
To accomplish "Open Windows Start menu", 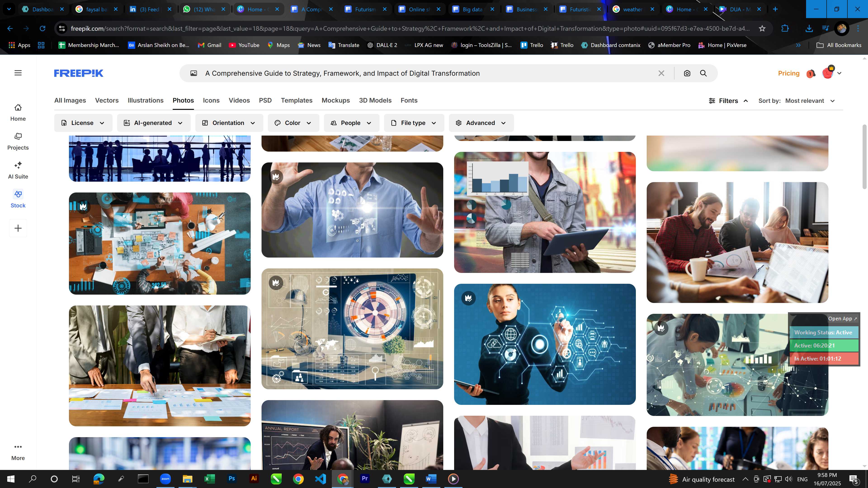I will pos(11,479).
